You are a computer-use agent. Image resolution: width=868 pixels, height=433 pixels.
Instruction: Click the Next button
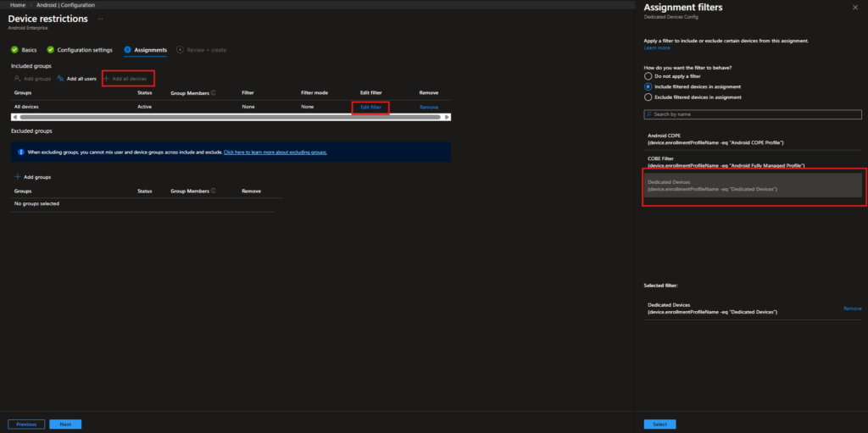65,424
